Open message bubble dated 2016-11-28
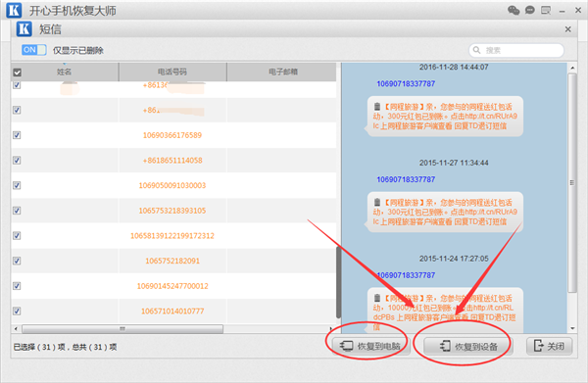 point(444,117)
